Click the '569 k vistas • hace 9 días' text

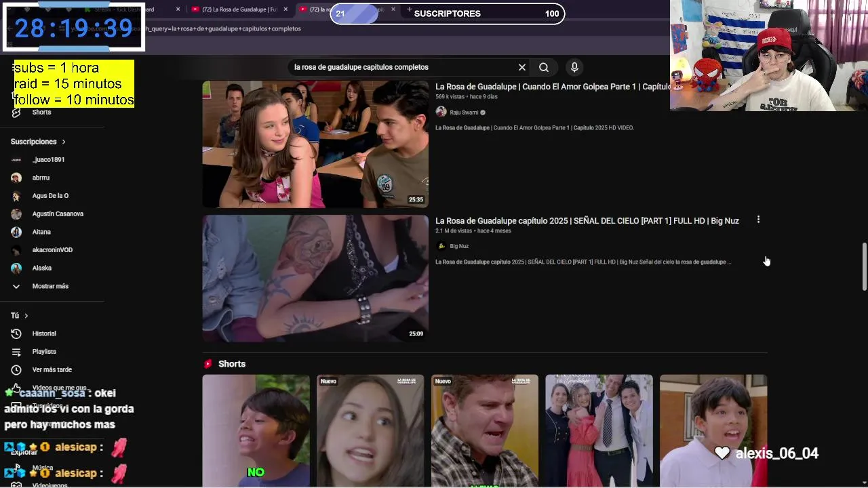click(467, 97)
